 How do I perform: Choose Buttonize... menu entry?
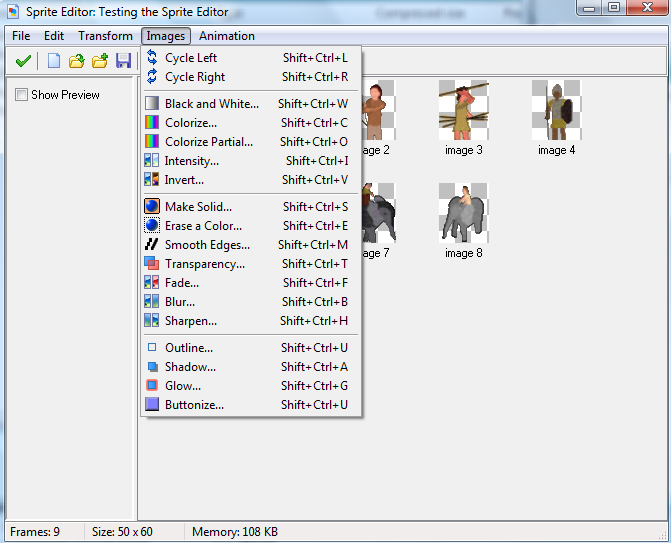(251, 405)
